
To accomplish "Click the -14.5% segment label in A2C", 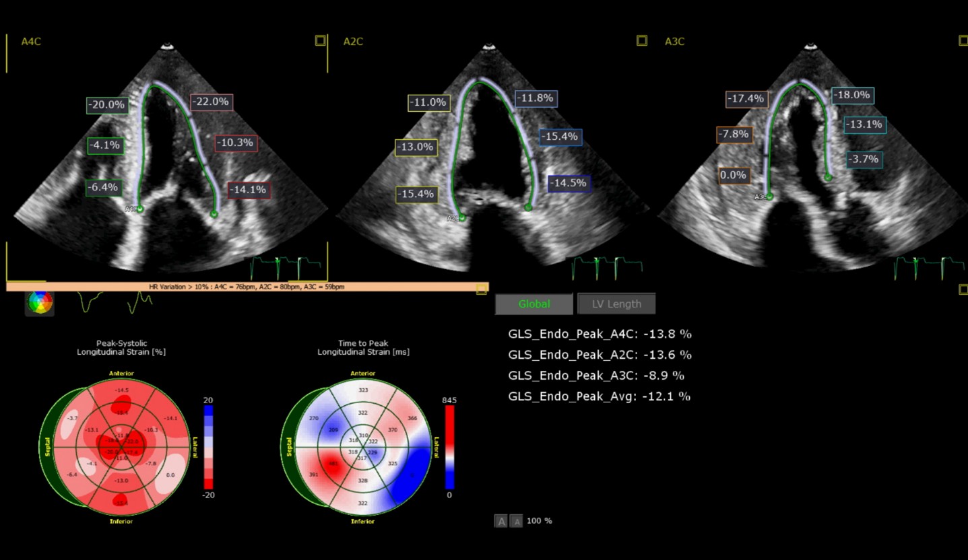I will pyautogui.click(x=569, y=183).
